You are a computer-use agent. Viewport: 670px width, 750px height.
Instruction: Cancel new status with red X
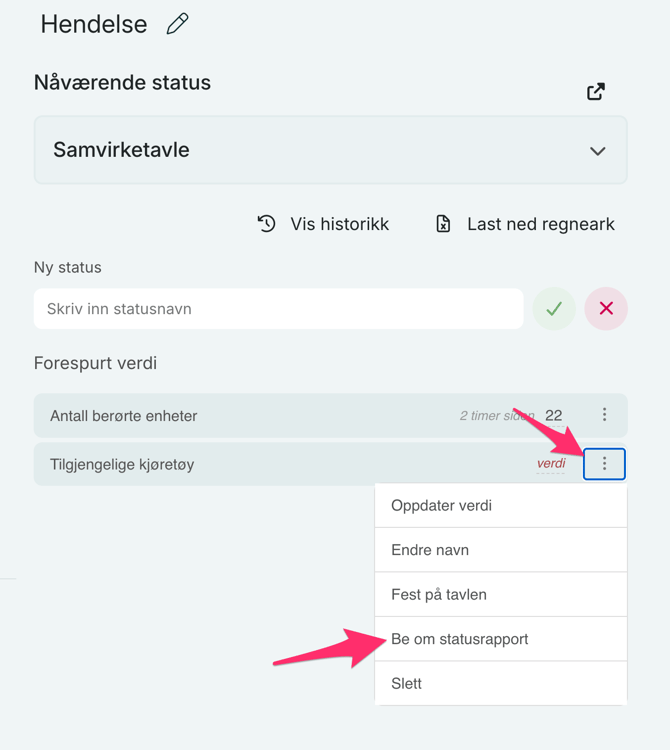click(x=606, y=309)
